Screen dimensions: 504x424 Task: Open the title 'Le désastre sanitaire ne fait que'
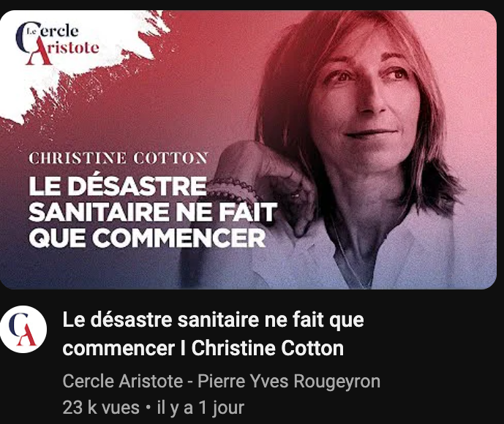213,320
